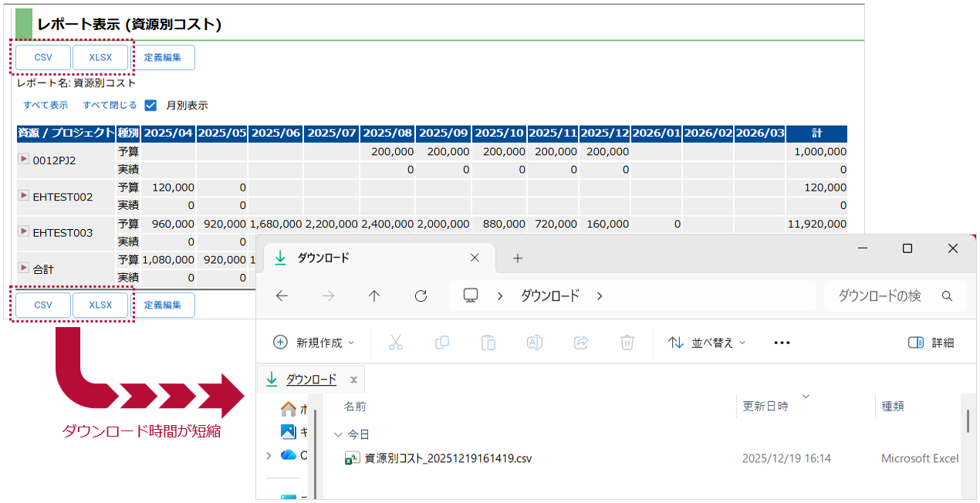Refresh the Downloads folder view
The width and height of the screenshot is (980, 503).
[x=421, y=295]
